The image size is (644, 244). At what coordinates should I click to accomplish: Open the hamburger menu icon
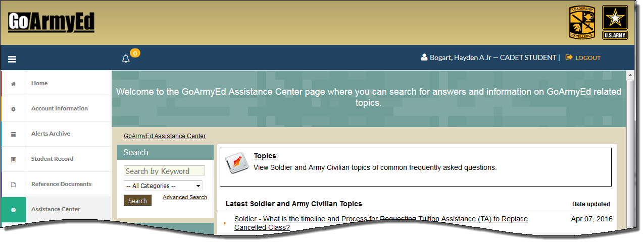coord(12,59)
